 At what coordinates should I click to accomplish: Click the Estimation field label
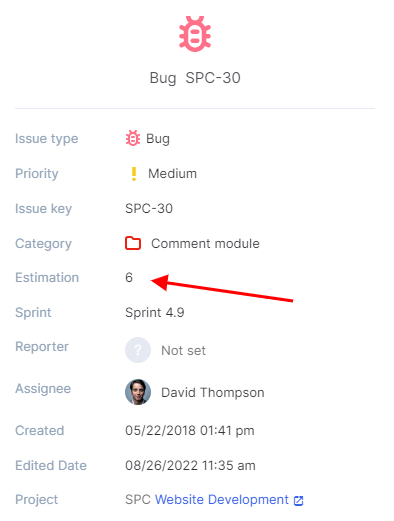[47, 278]
